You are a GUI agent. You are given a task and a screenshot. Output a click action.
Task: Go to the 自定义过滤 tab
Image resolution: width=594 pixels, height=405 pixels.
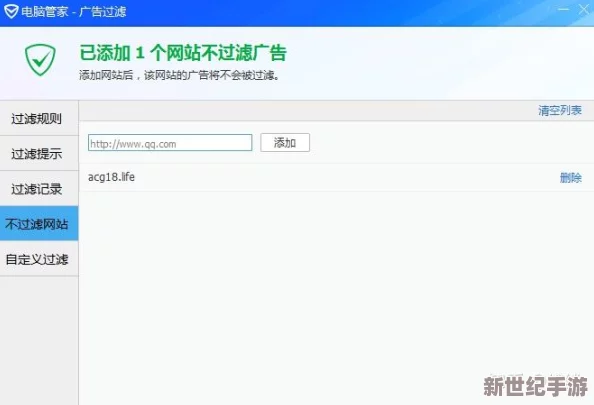[x=39, y=259]
